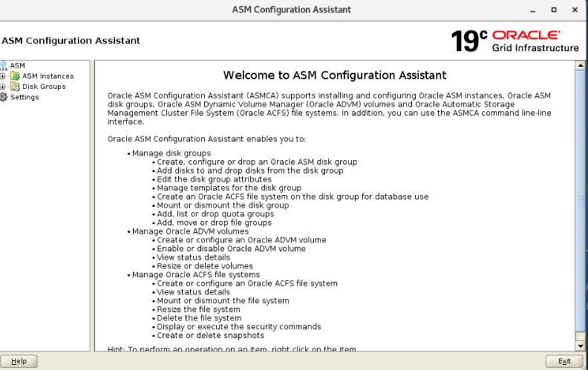Image resolution: width=588 pixels, height=370 pixels.
Task: Click 'Manage Oracle ACFS file systems' bullet
Action: pos(196,274)
